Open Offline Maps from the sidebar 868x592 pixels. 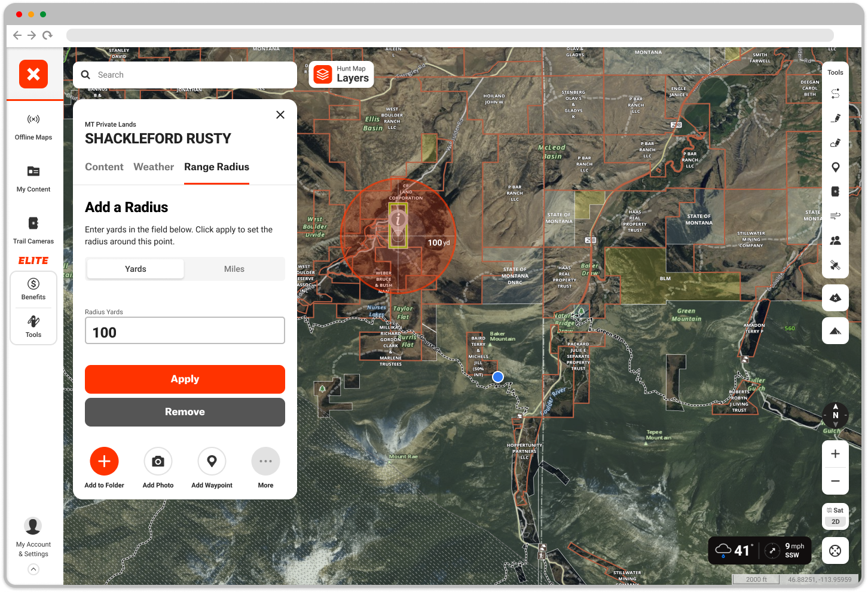[x=33, y=127]
